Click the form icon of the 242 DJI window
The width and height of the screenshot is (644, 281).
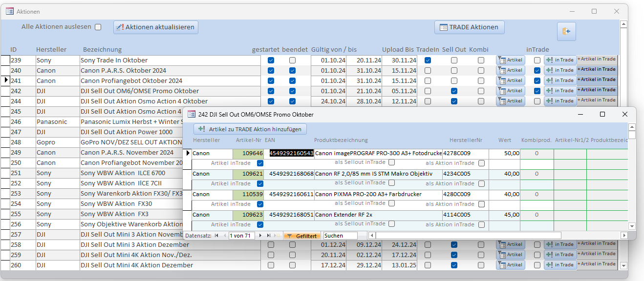coord(192,114)
